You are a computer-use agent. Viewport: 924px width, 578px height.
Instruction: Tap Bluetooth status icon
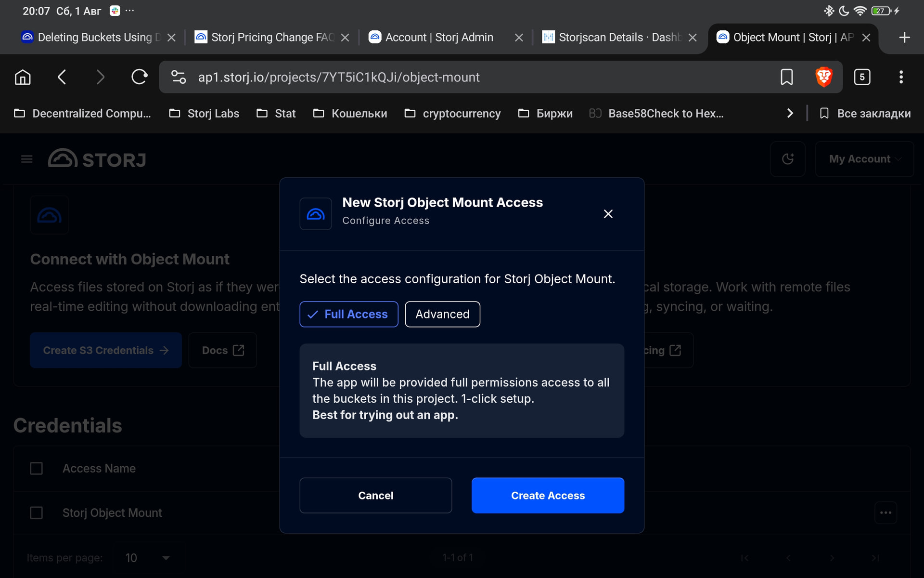(829, 11)
